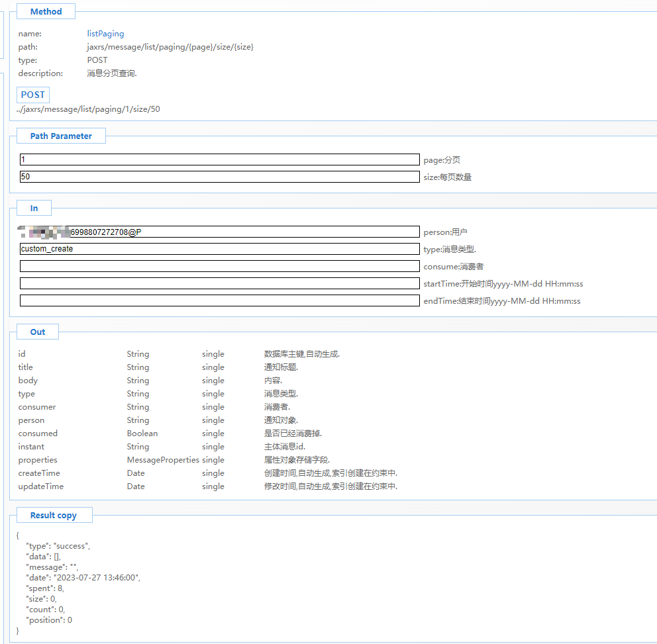The image size is (657, 644).
Task: Click the size input containing 50
Action: [219, 177]
